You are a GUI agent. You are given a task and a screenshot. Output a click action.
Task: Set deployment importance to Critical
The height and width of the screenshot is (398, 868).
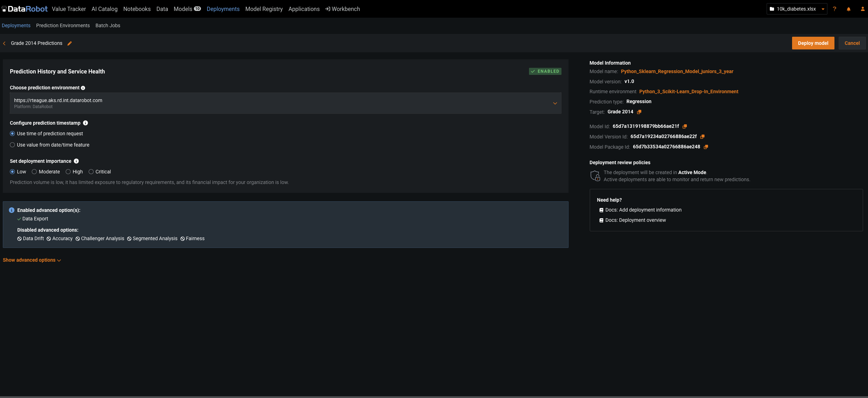pyautogui.click(x=91, y=172)
